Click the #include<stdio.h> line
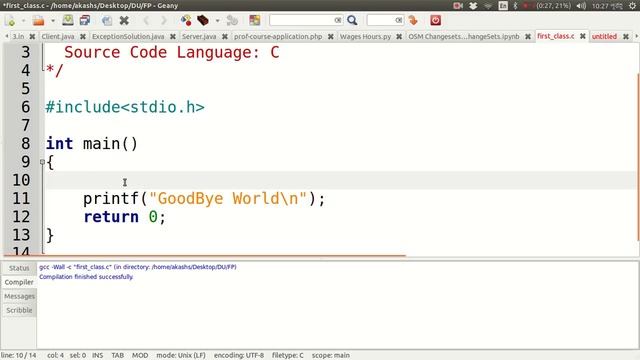 pos(125,107)
